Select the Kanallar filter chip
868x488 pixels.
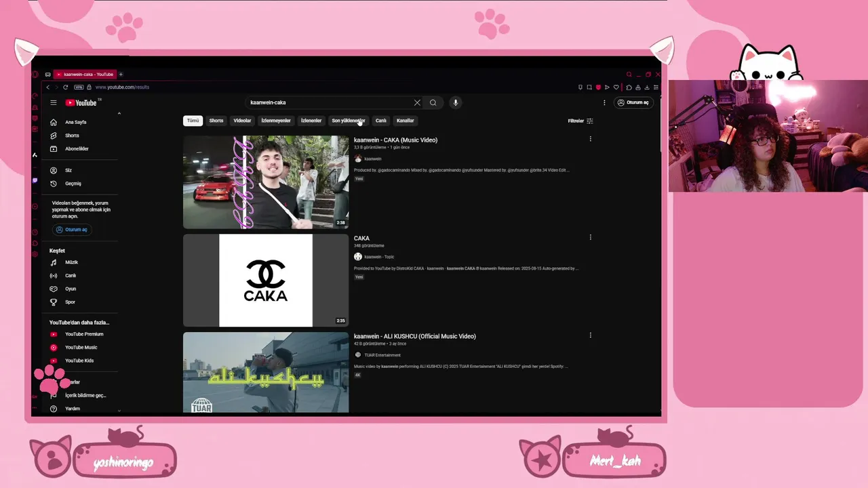tap(405, 121)
